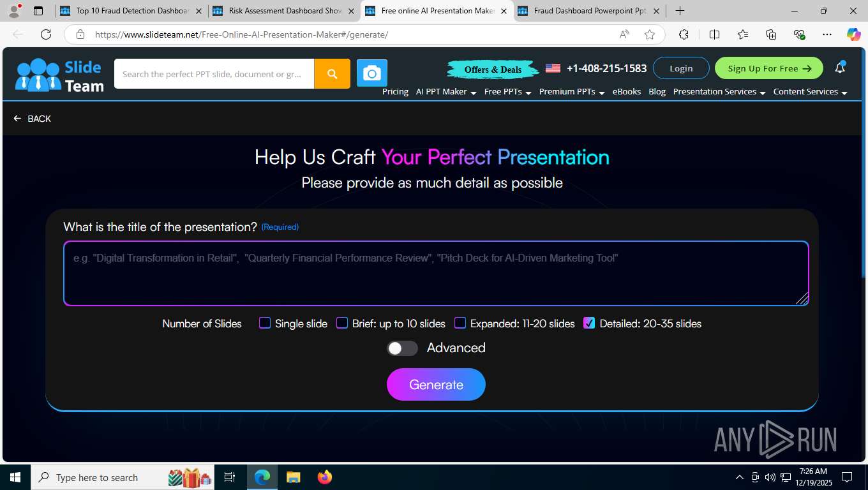Click the site info padlock icon
Screen dimensions: 868x490
[80, 34]
